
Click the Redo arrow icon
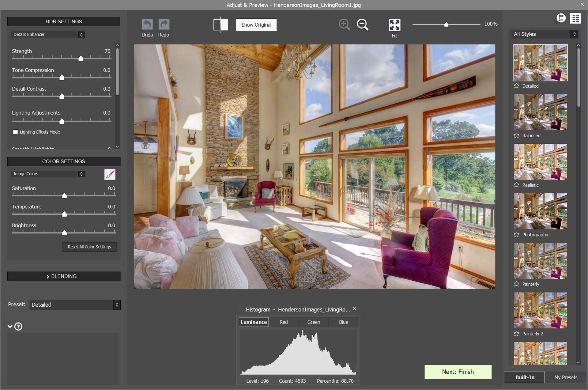(164, 24)
